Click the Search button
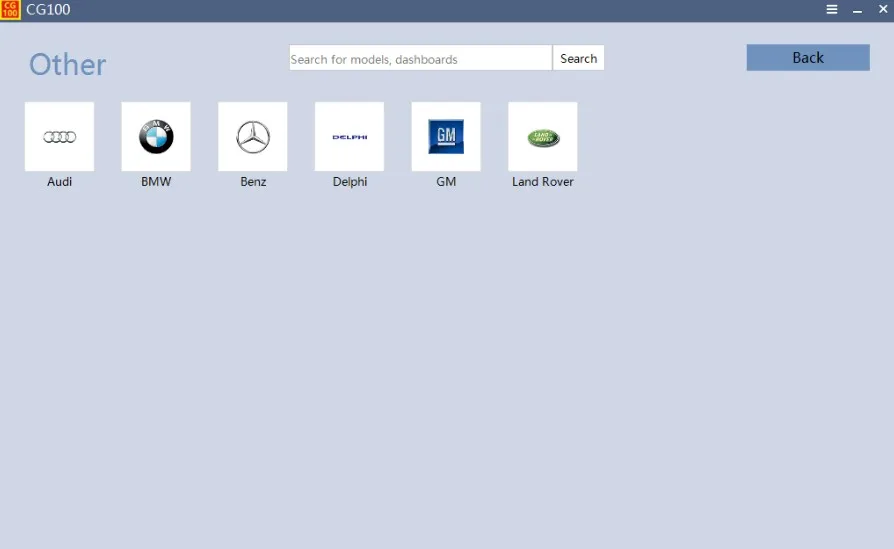 (578, 58)
